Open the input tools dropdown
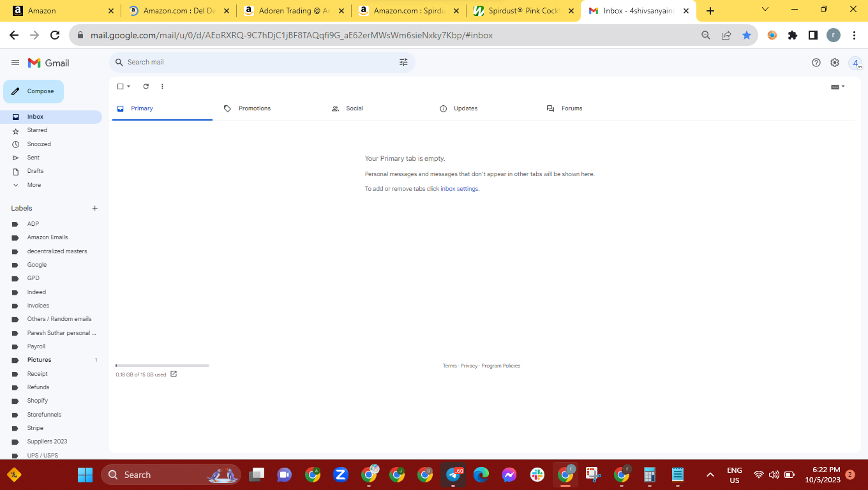Image resolution: width=868 pixels, height=490 pixels. [838, 87]
